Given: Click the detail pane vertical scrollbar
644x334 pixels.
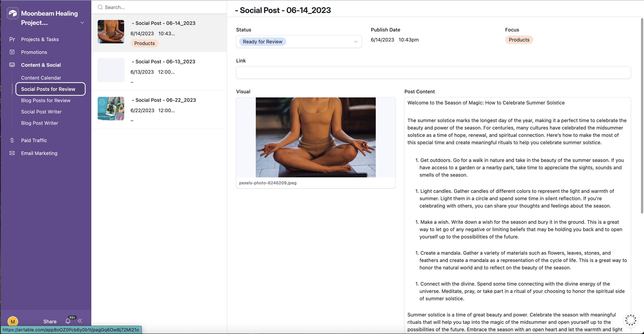Looking at the screenshot, I should 642,116.
